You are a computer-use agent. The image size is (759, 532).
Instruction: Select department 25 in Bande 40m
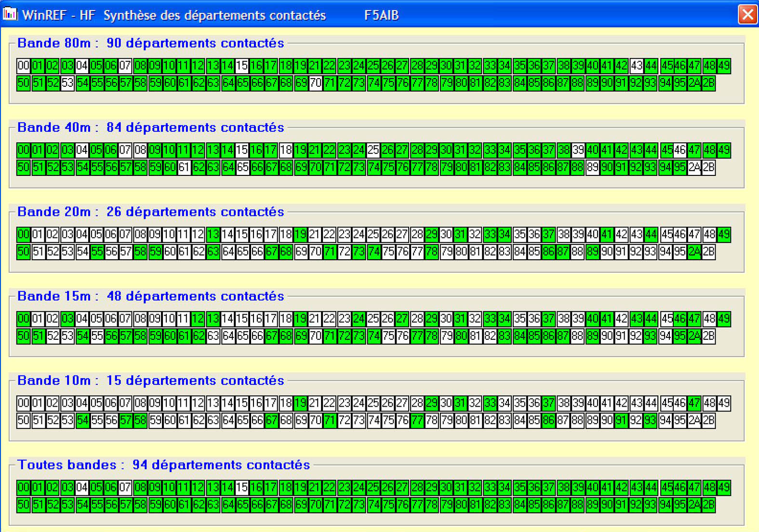tap(373, 150)
